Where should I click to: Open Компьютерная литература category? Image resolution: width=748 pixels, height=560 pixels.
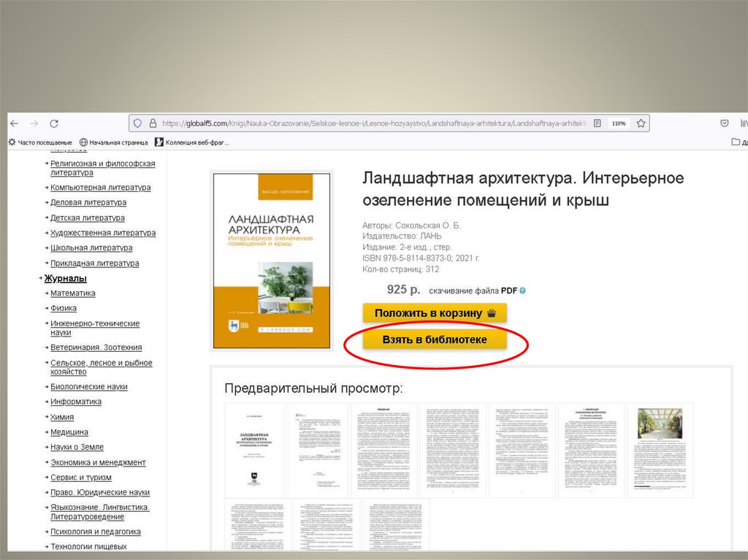[101, 188]
